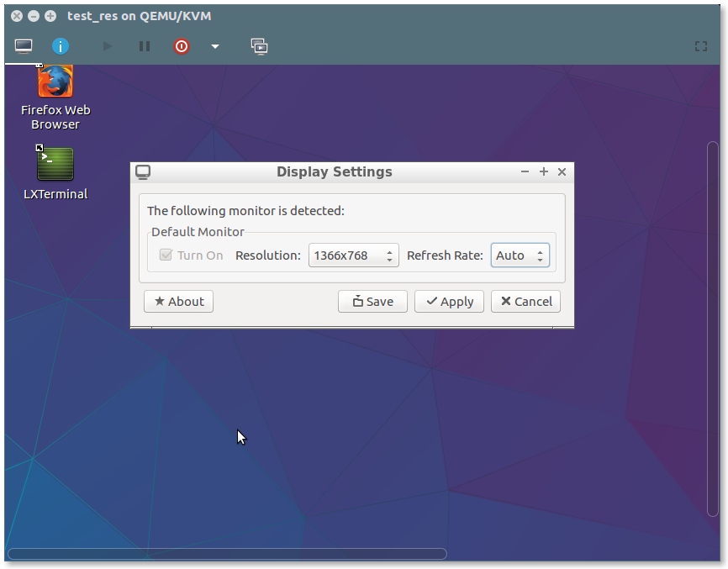Toggle the Turn On monitor checkbox
728x569 pixels.
(166, 255)
